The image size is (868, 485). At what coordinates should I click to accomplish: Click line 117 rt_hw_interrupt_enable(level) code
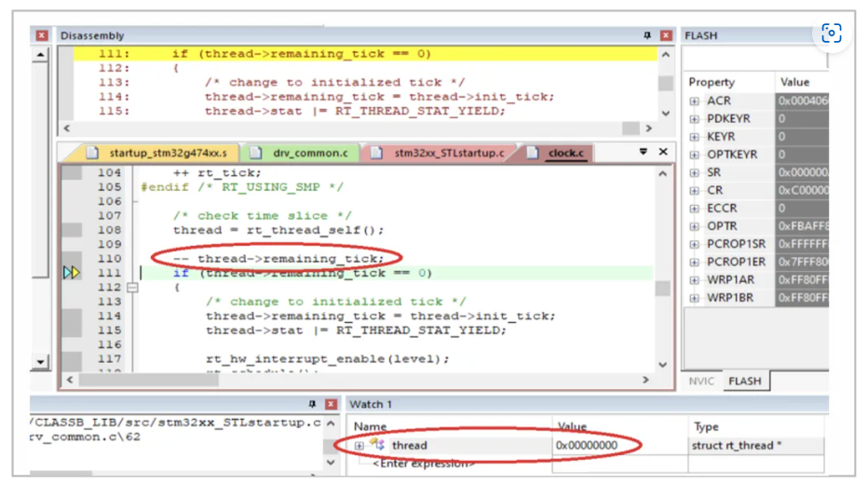point(327,359)
